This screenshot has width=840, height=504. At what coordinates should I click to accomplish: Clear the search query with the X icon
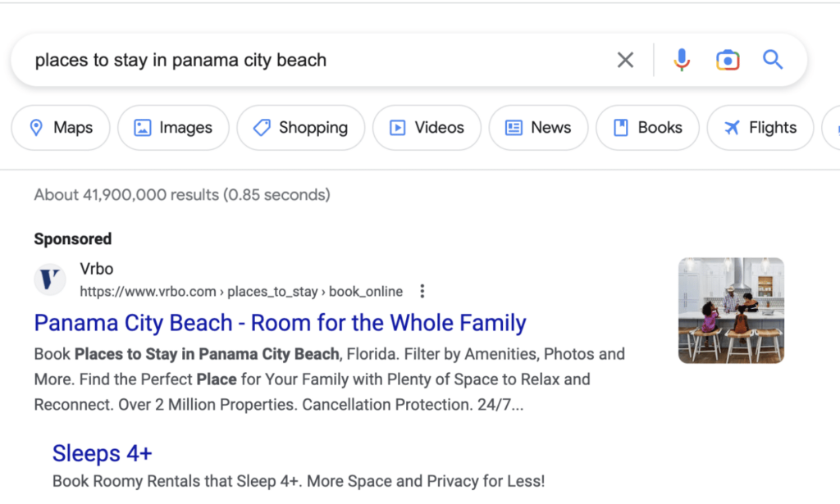coord(625,60)
